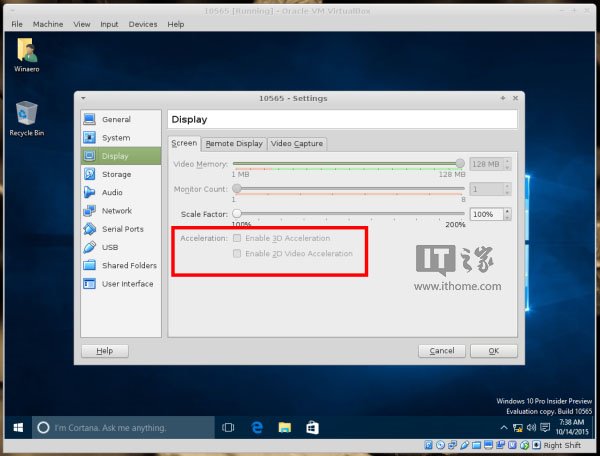Click the Cancel button
Screen dimensions: 600x456
[442, 351]
